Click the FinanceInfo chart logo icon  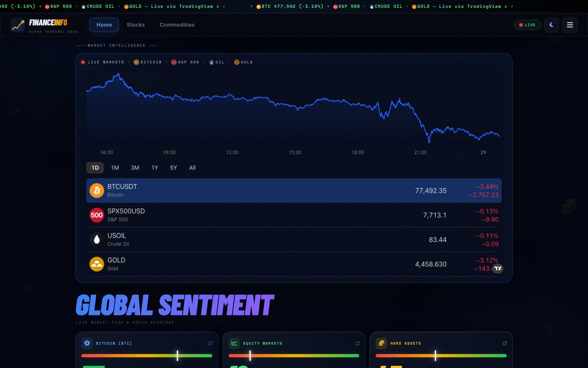pos(18,25)
